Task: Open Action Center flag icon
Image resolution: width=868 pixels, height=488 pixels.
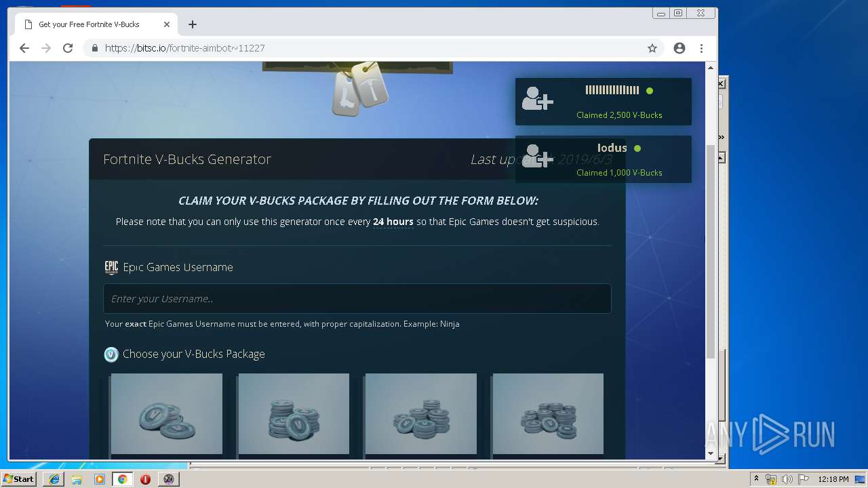Action: point(803,479)
